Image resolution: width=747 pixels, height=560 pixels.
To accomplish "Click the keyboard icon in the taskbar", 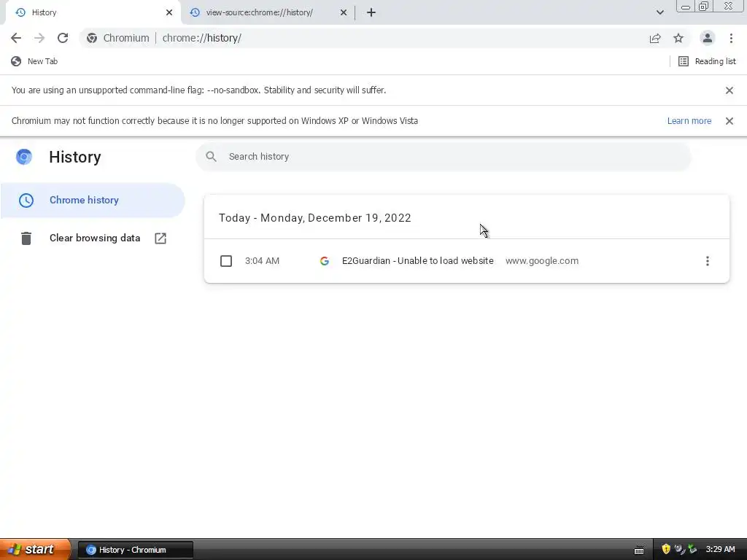I will (639, 551).
